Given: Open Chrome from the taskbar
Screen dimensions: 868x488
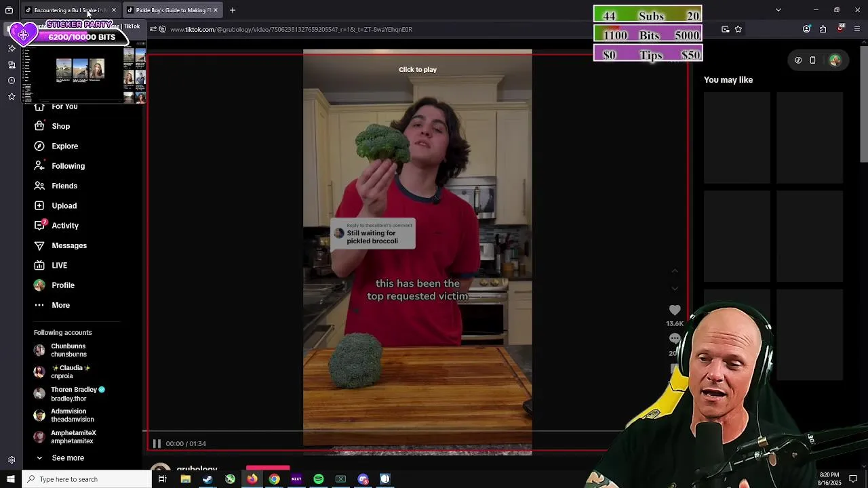Looking at the screenshot, I should [274, 479].
